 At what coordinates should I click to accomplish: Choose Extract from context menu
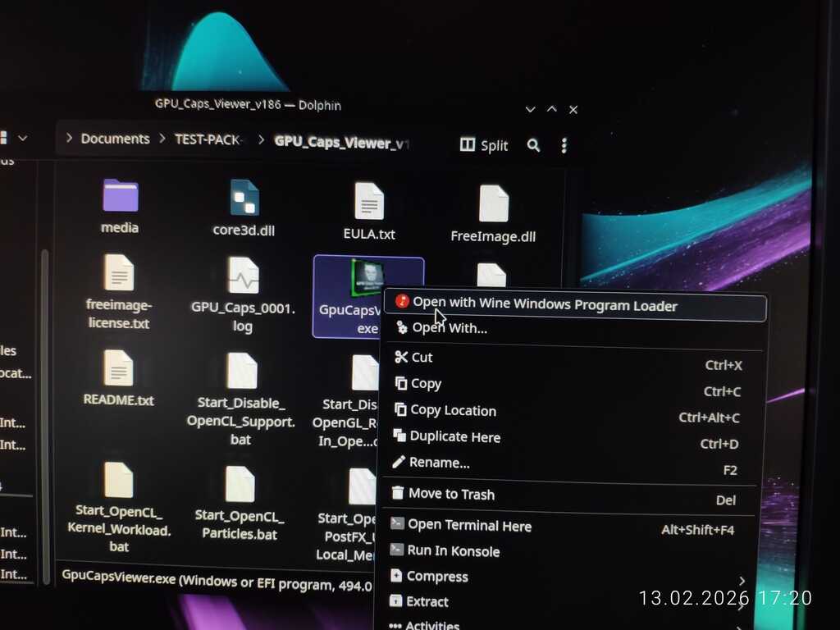point(427,601)
